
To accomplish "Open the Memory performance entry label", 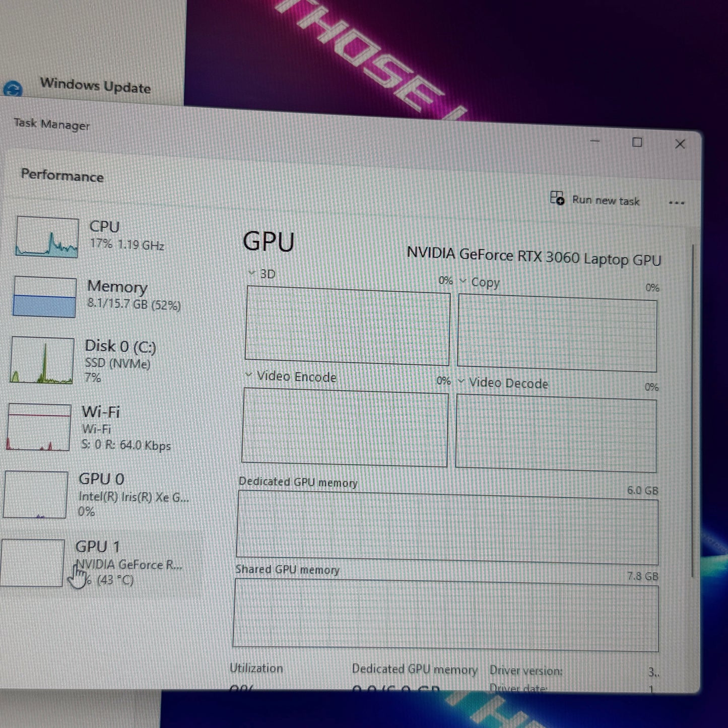I will click(117, 286).
